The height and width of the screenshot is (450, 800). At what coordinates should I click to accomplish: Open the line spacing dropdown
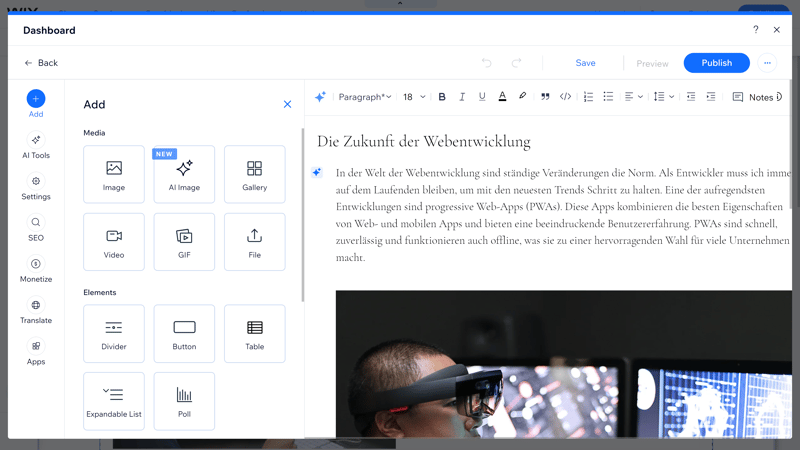tap(664, 96)
